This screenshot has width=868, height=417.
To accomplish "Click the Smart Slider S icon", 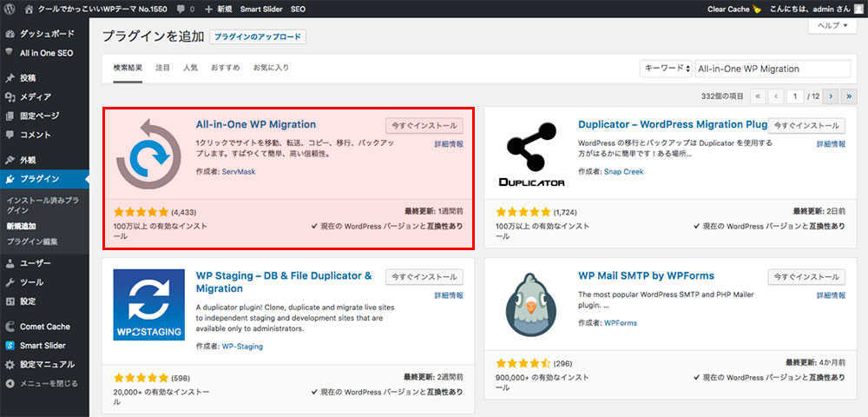I will (x=10, y=346).
